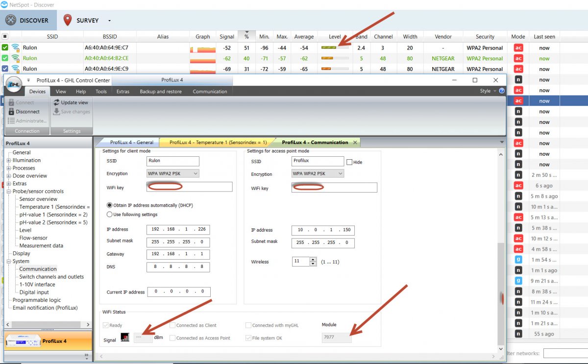Click the WiFi signal strength bars icon
588x364 pixels.
(125, 338)
